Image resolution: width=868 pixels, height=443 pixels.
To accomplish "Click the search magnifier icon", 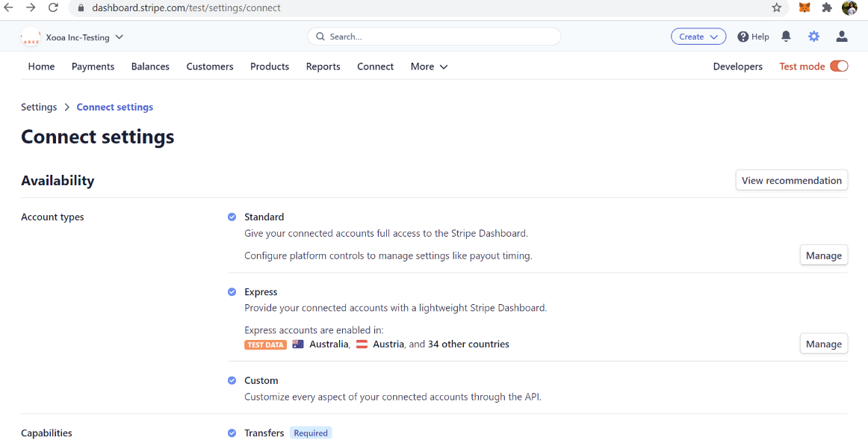I will click(x=320, y=37).
